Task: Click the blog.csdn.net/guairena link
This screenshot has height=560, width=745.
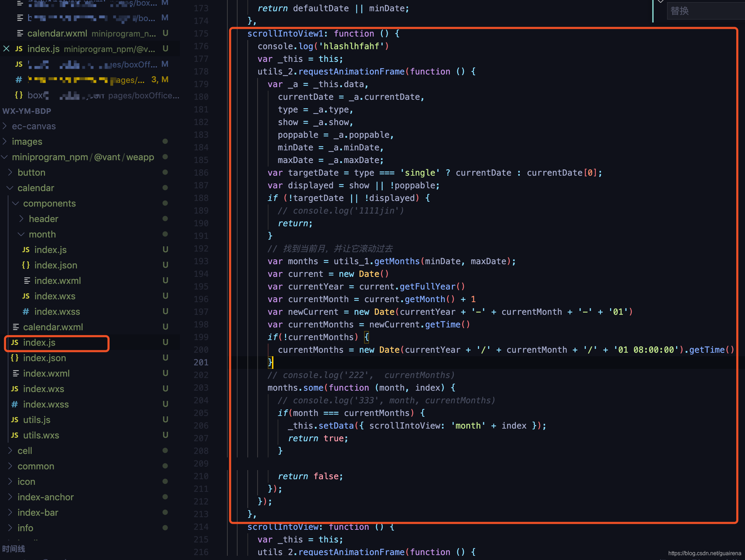Action: (704, 553)
